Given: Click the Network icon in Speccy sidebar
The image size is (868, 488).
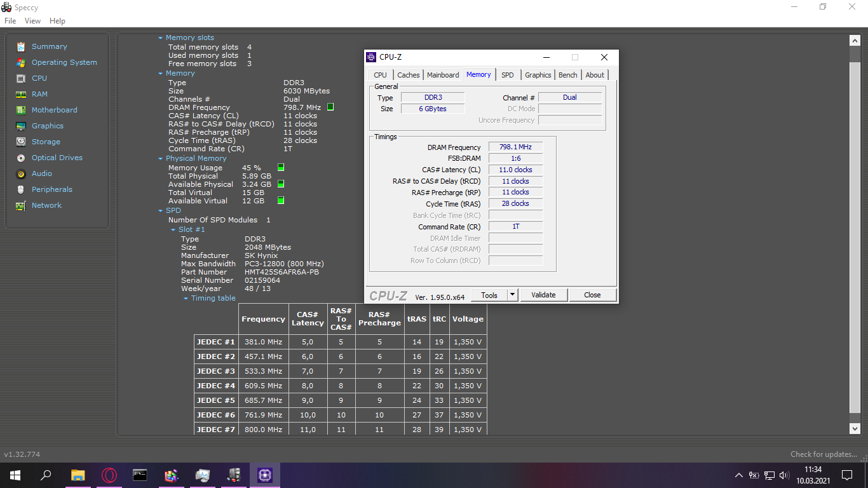Looking at the screenshot, I should 21,205.
